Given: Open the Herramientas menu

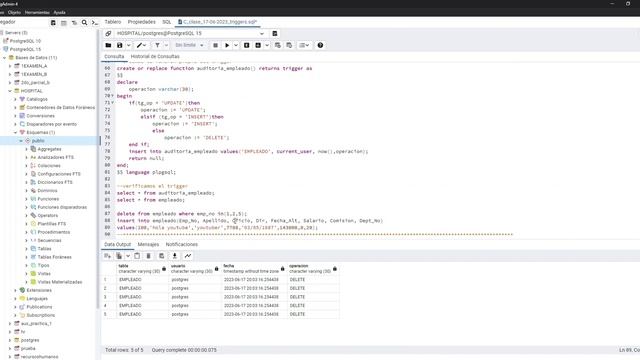Looking at the screenshot, I should pos(37,13).
